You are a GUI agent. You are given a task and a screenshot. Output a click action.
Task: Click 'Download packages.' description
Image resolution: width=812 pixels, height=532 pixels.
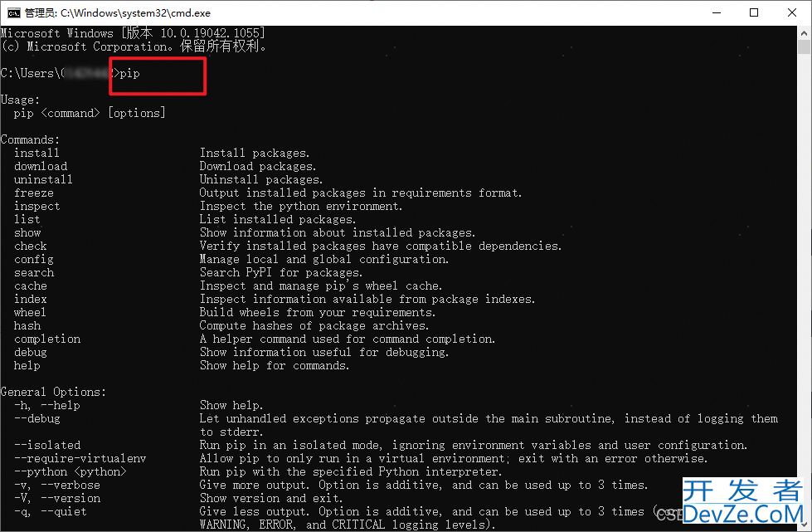pos(258,167)
